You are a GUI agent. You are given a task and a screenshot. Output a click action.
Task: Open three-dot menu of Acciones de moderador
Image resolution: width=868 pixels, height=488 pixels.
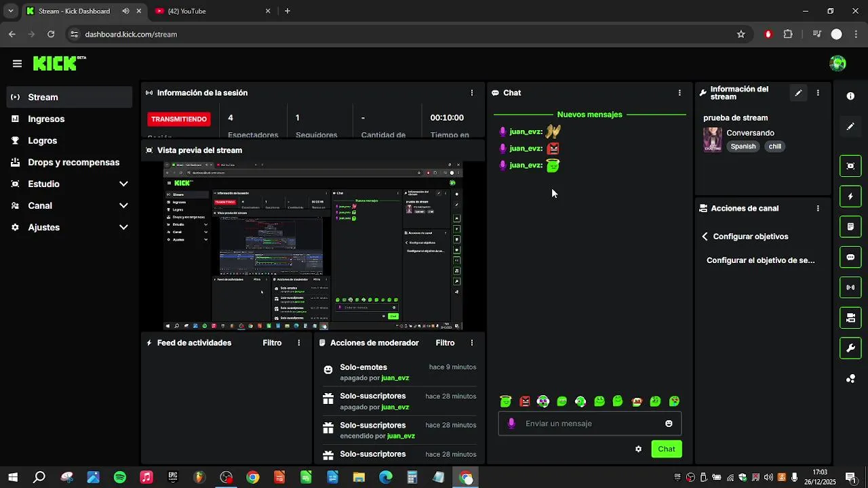tap(472, 343)
